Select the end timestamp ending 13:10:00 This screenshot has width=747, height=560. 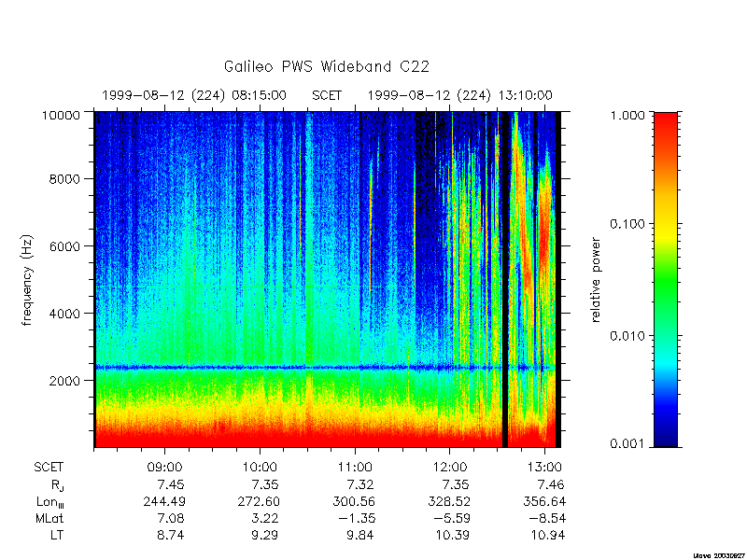coord(459,96)
